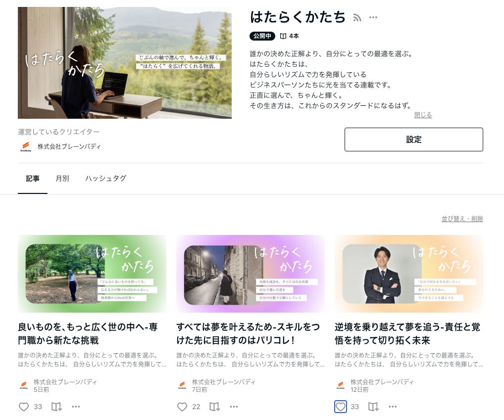The image size is (504, 420).
Task: Click the author avatar under the 12日前 article
Action: point(341,385)
